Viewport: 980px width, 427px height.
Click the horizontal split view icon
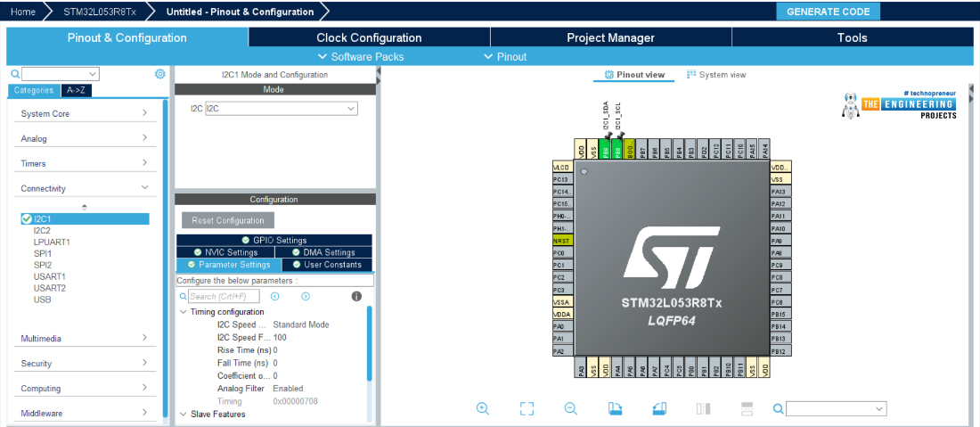click(x=747, y=408)
